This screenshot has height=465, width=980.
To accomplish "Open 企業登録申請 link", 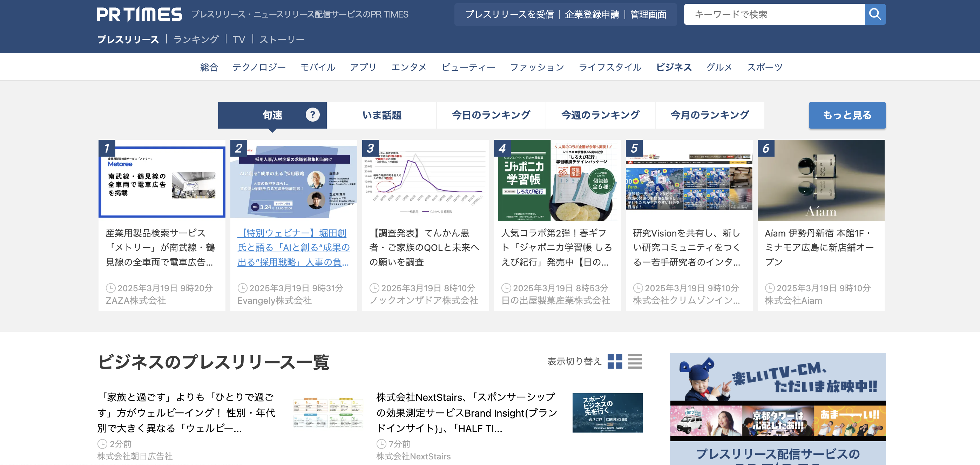I will tap(592, 14).
